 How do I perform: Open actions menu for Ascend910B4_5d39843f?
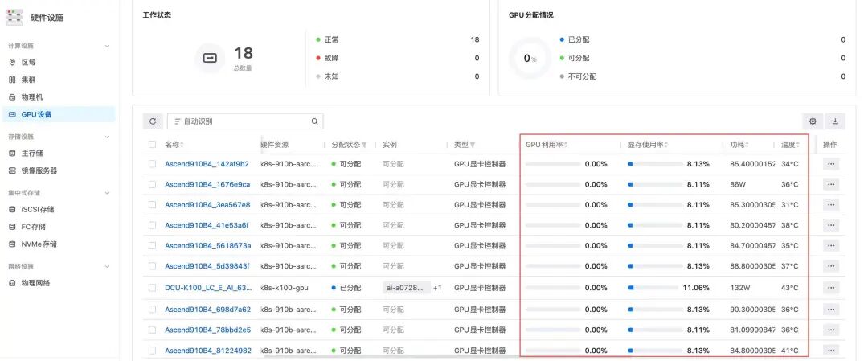point(831,266)
